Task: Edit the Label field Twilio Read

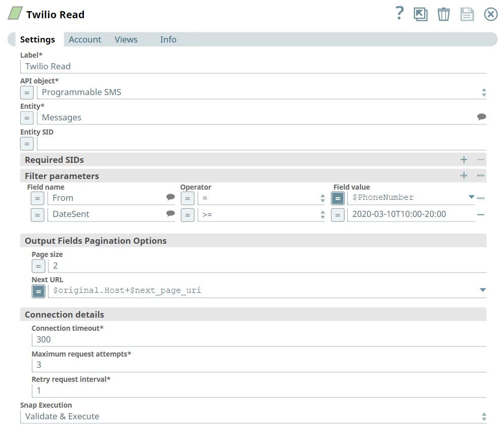Action: pos(253,67)
